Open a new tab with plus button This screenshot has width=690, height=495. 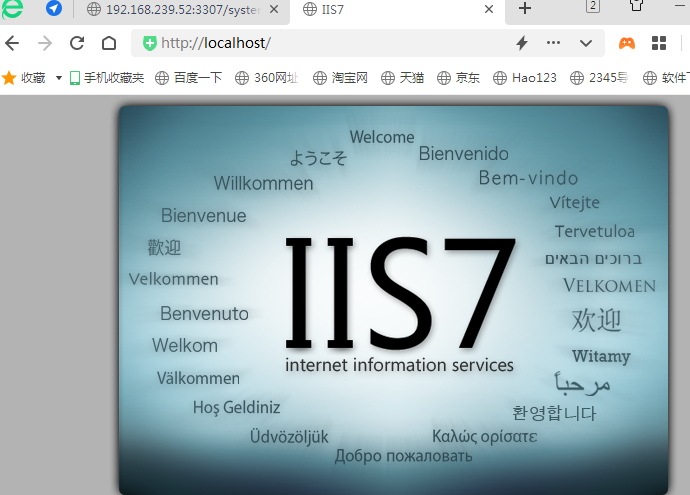click(x=525, y=8)
